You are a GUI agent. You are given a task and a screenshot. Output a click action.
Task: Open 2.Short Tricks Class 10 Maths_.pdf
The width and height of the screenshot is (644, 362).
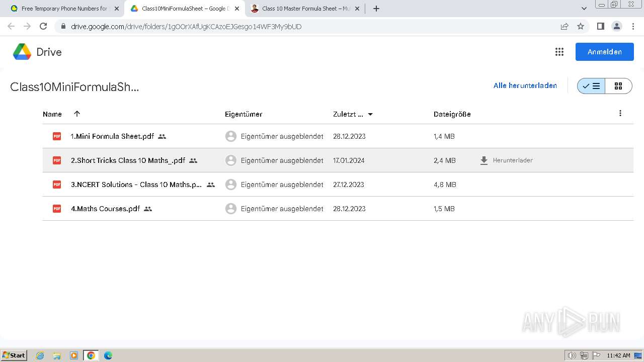coord(128,160)
